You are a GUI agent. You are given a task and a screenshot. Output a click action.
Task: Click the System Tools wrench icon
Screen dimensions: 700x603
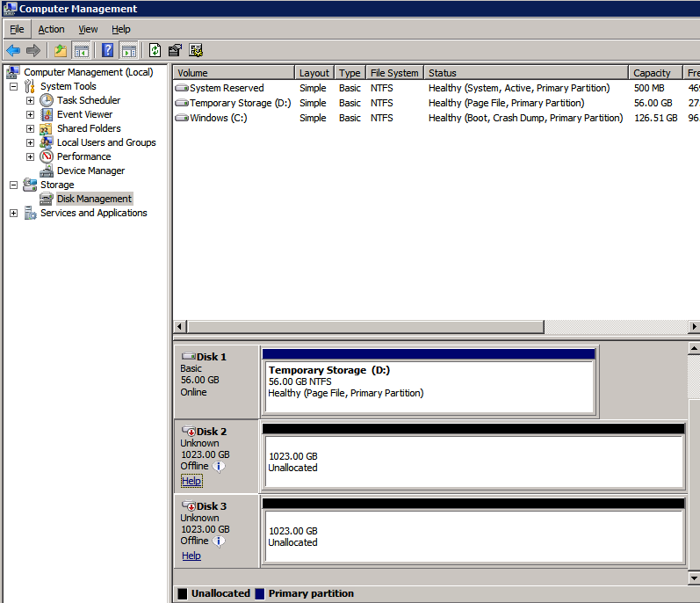pyautogui.click(x=30, y=86)
